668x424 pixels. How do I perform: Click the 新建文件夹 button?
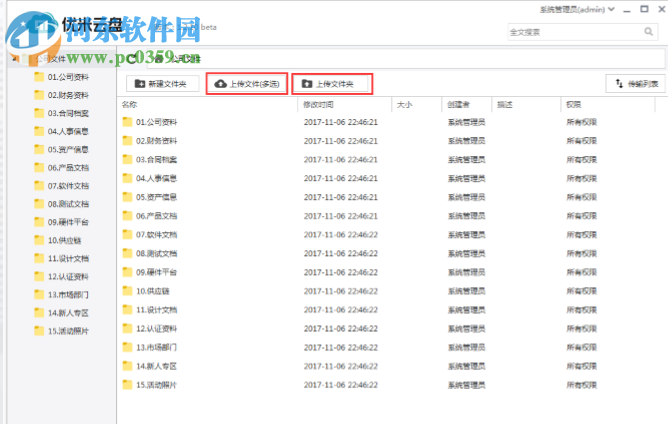tap(162, 84)
